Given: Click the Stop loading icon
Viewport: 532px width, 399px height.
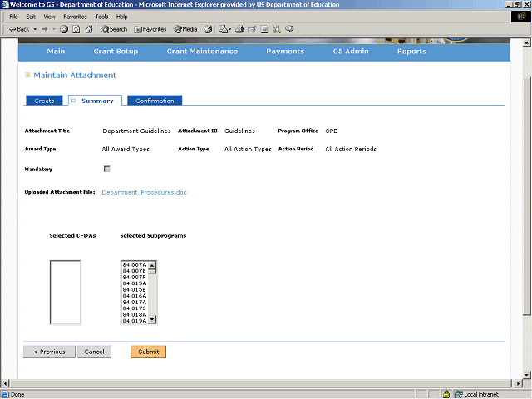Looking at the screenshot, I should (x=64, y=29).
